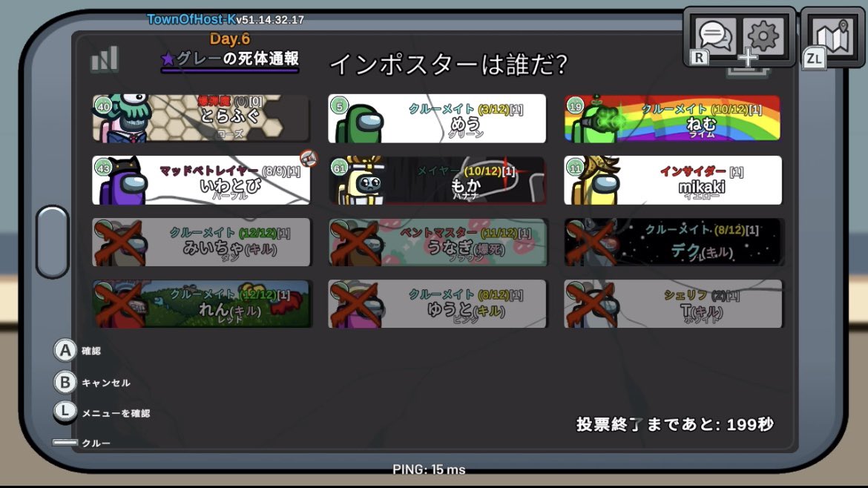Click the level 43 badge on いわとび

click(x=104, y=167)
